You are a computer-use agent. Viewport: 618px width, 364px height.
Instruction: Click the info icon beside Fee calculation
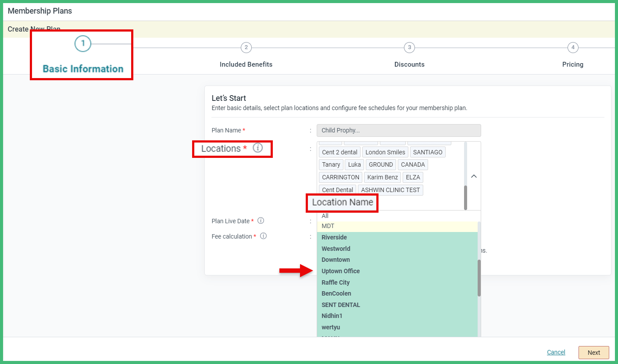coord(263,236)
